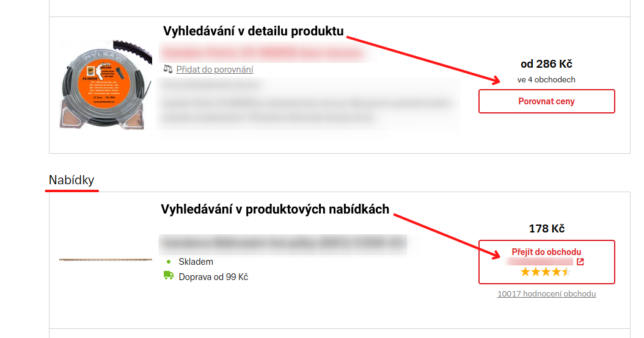Click the Skladem stock label
The width and height of the screenshot is (644, 338).
click(196, 262)
